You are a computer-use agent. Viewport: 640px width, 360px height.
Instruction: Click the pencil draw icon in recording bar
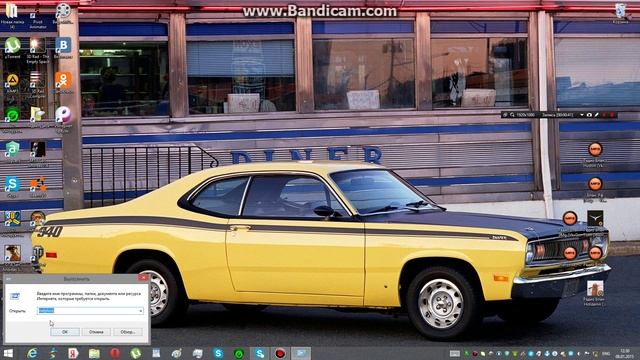(596, 115)
